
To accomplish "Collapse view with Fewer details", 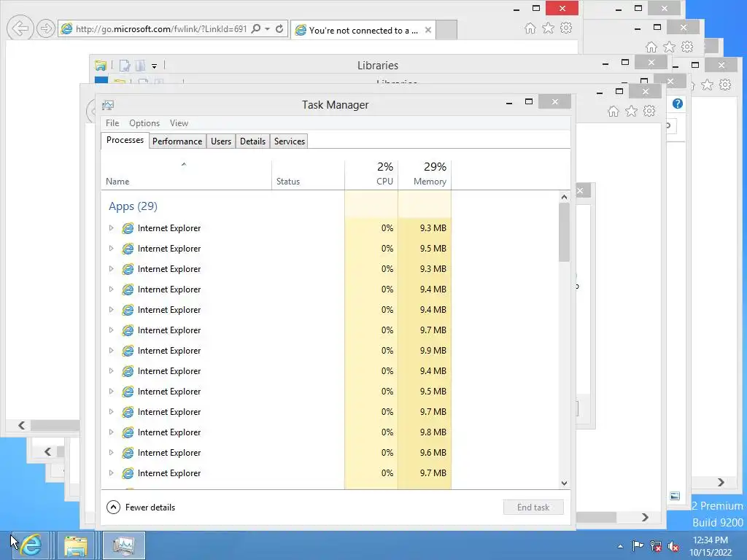I will [x=141, y=507].
